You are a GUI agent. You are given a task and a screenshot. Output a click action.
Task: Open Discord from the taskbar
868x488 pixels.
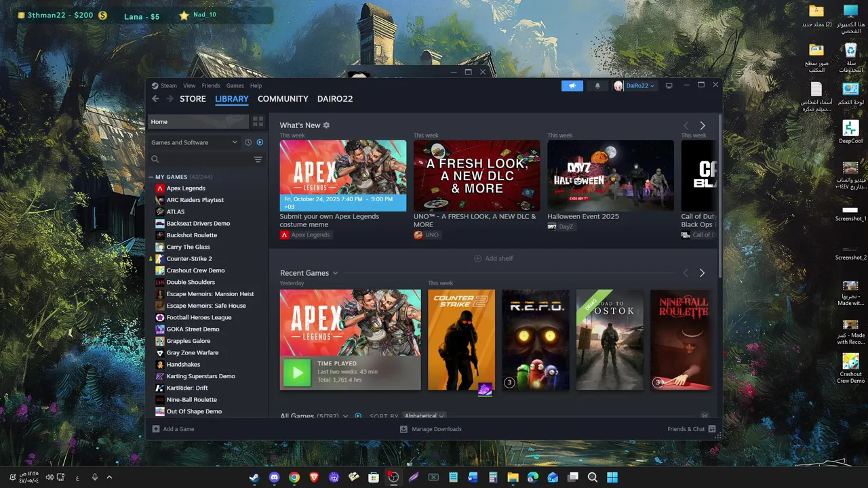click(274, 477)
